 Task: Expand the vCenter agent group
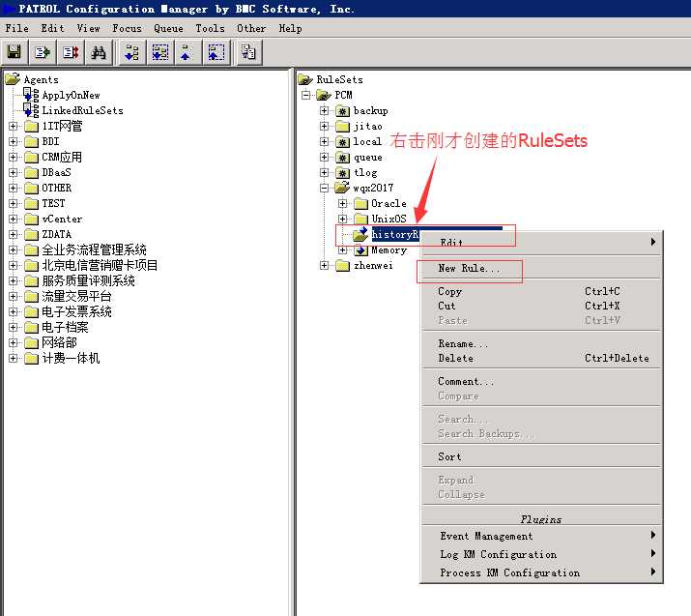(14, 219)
